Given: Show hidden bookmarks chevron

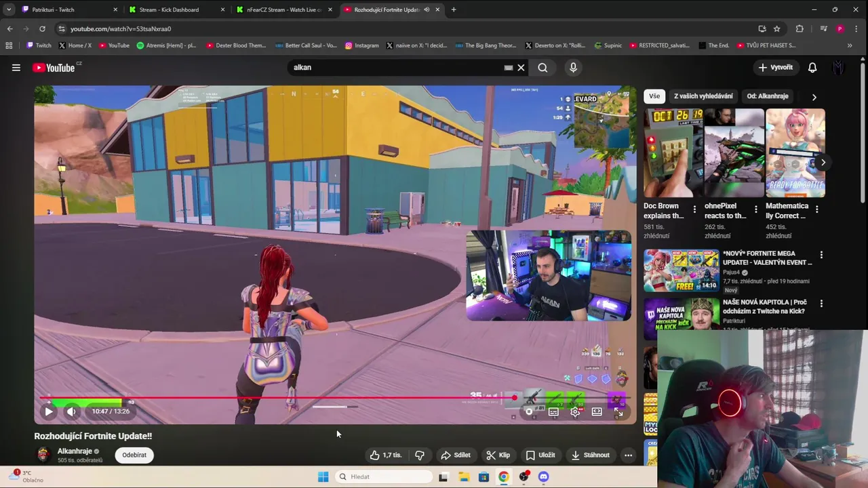Looking at the screenshot, I should [x=850, y=45].
